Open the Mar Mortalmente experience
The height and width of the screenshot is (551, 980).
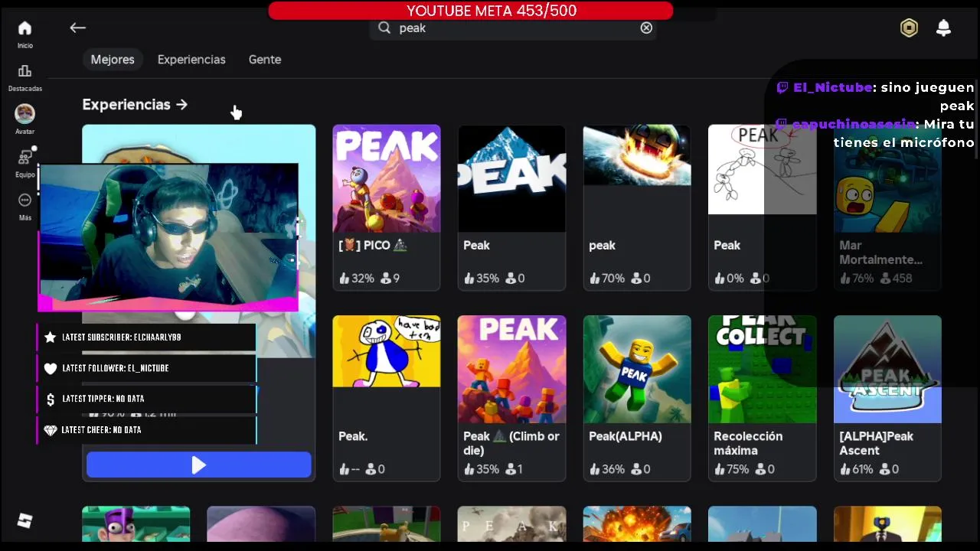tap(887, 207)
